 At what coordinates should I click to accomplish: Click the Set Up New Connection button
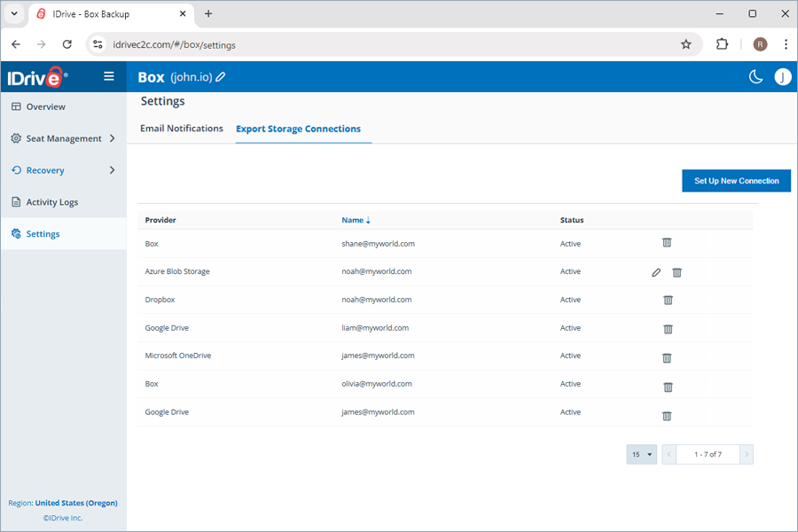click(x=736, y=180)
